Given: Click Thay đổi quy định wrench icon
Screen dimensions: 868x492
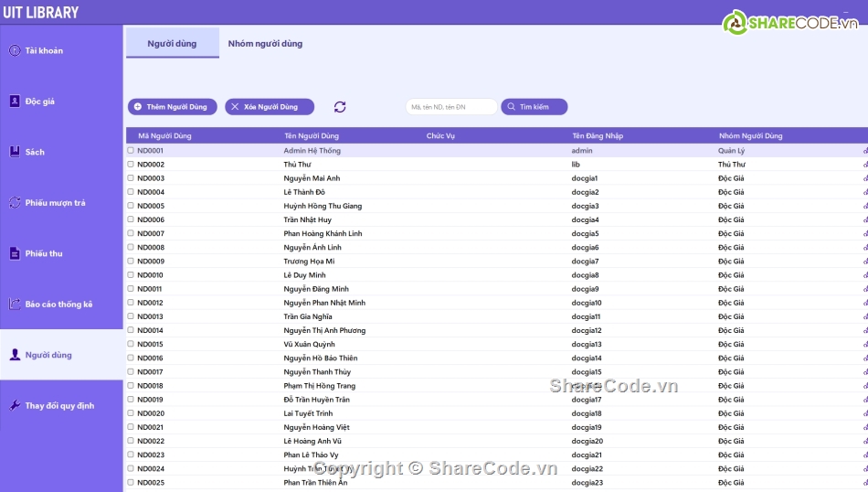Looking at the screenshot, I should (14, 405).
